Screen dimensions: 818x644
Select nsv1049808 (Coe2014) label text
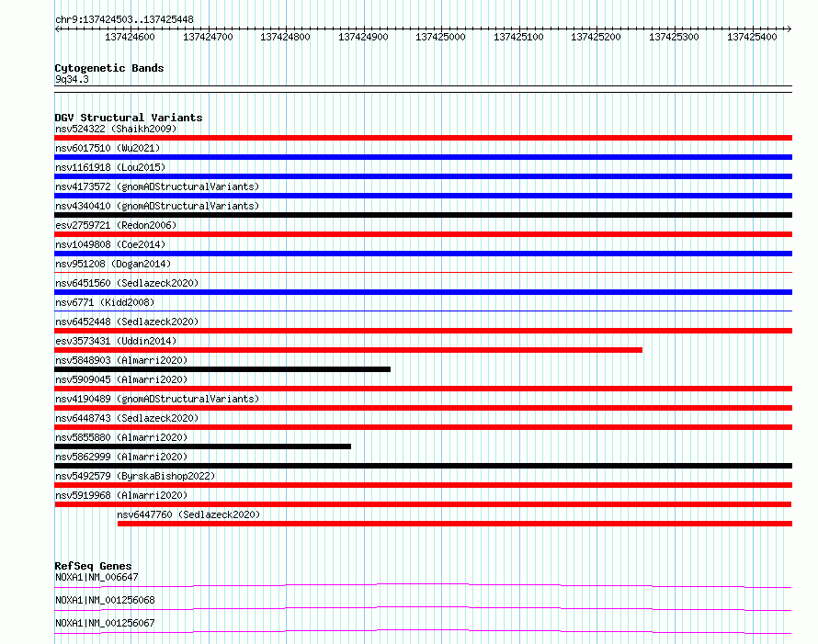(x=110, y=244)
